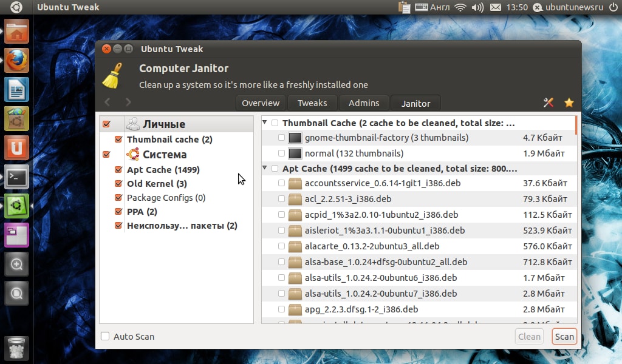Image resolution: width=622 pixels, height=364 pixels.
Task: Select apg_2.2.3.dfsg.1-2_i386.deb row
Action: coord(419,309)
